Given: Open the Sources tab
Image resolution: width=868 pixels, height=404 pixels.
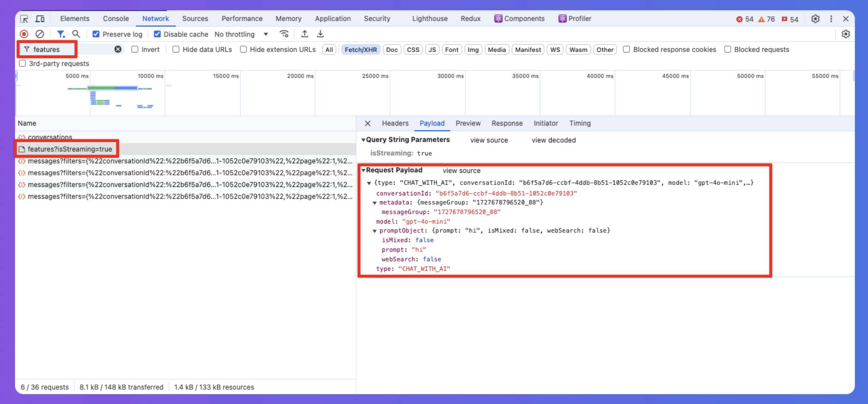Looking at the screenshot, I should (195, 19).
